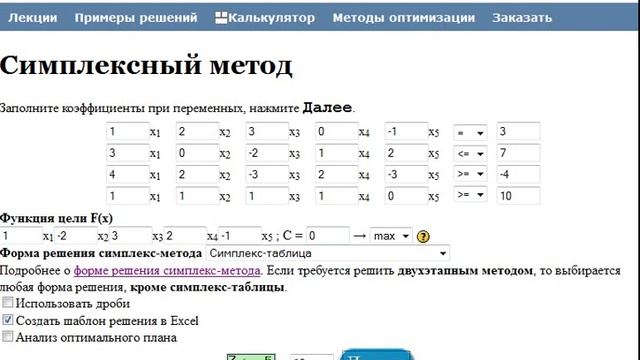Click the x1 coefficient field in the '>= -4' constraint
Viewport: 640px width, 360px height.
pos(128,174)
